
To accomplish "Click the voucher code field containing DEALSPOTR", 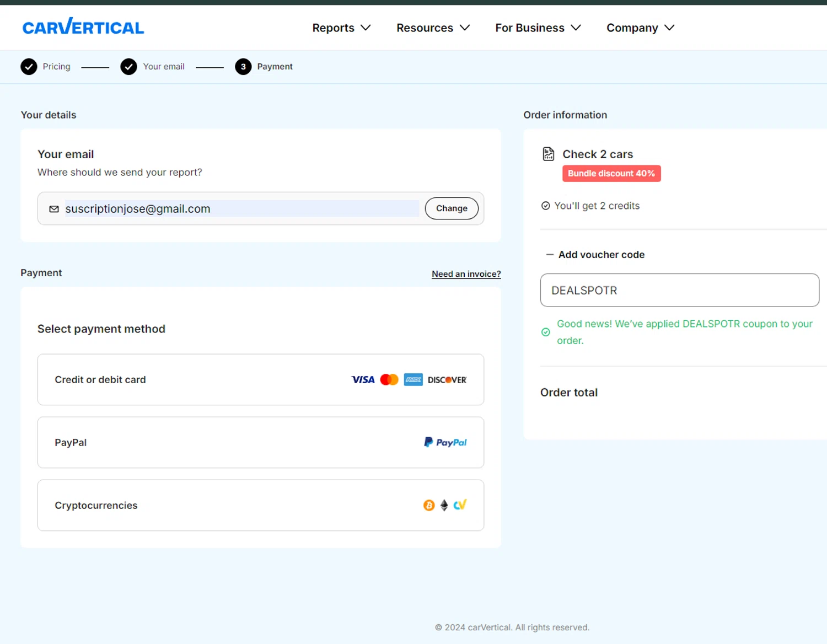I will click(680, 290).
